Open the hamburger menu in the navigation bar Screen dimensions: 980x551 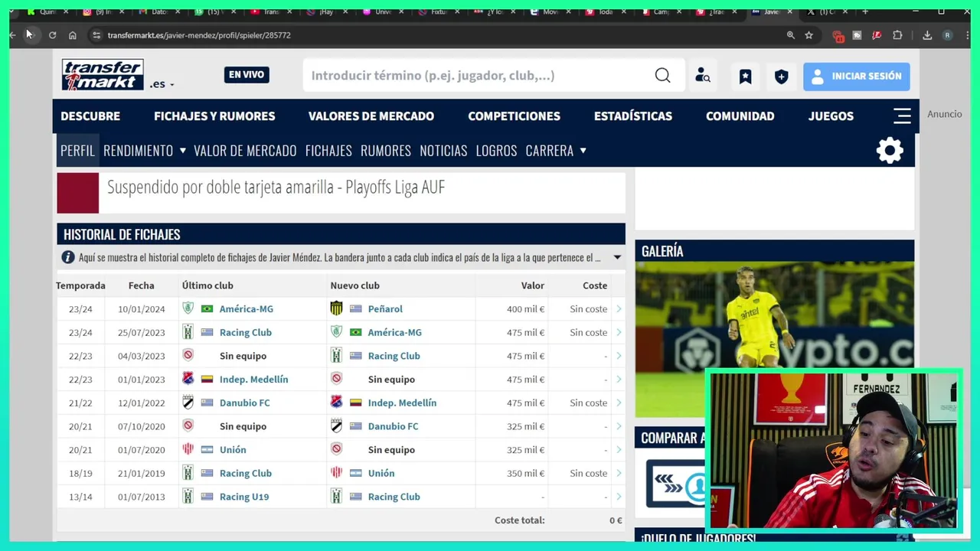pyautogui.click(x=902, y=116)
